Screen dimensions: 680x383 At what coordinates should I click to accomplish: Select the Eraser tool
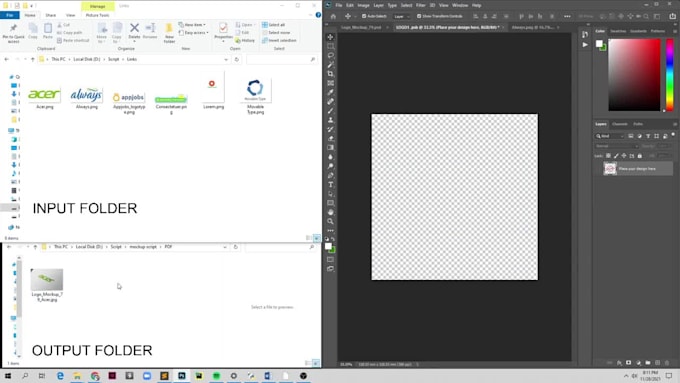pyautogui.click(x=330, y=138)
